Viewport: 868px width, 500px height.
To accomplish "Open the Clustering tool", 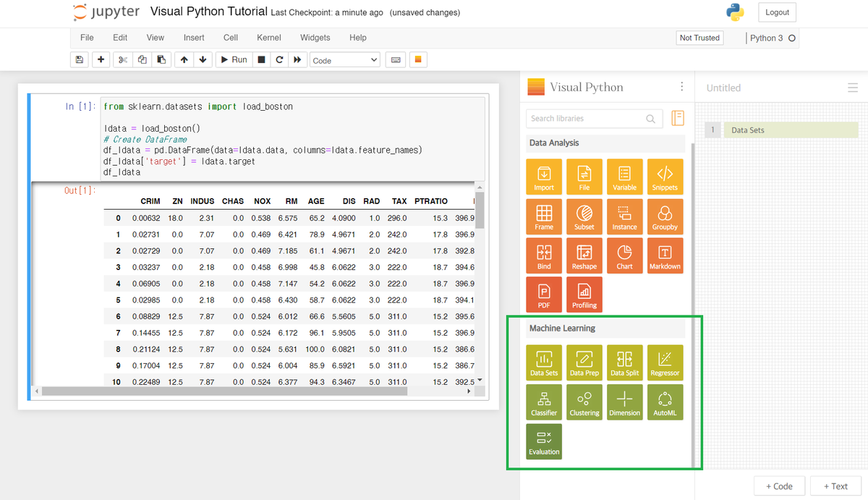I will point(584,402).
